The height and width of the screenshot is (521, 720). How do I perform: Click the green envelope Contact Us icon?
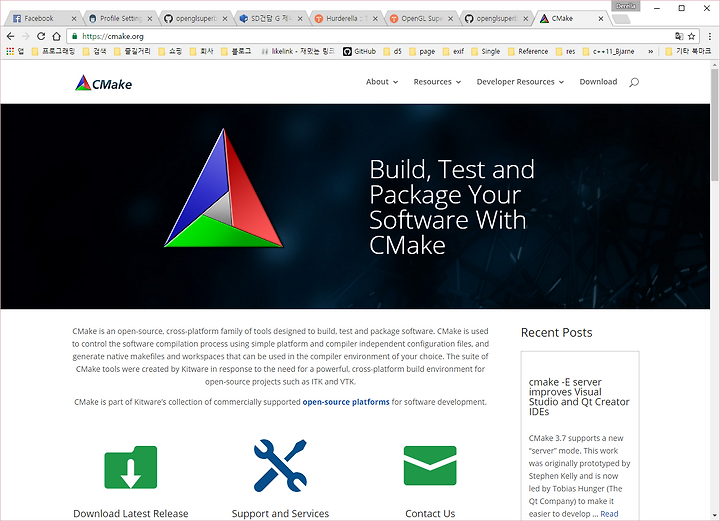[430, 465]
